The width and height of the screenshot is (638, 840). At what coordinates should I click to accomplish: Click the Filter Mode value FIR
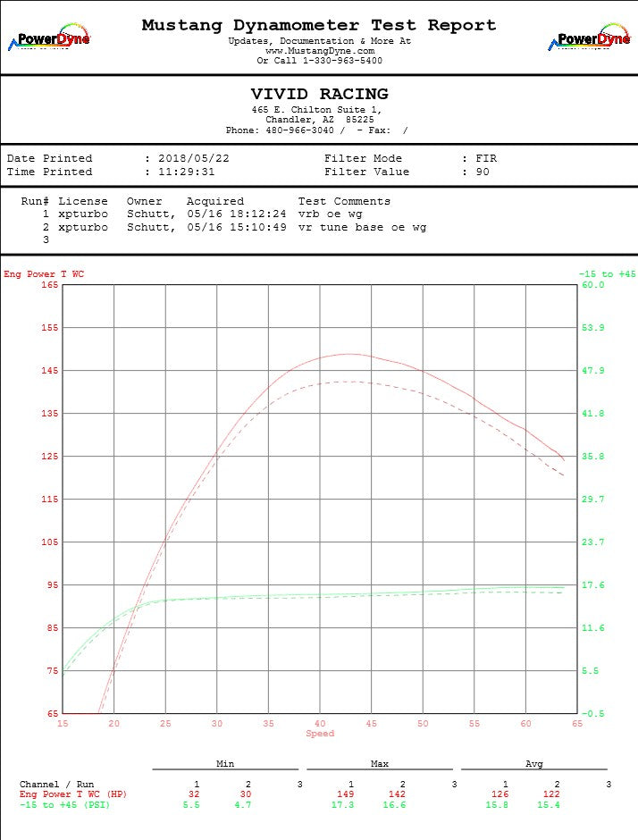(x=486, y=158)
